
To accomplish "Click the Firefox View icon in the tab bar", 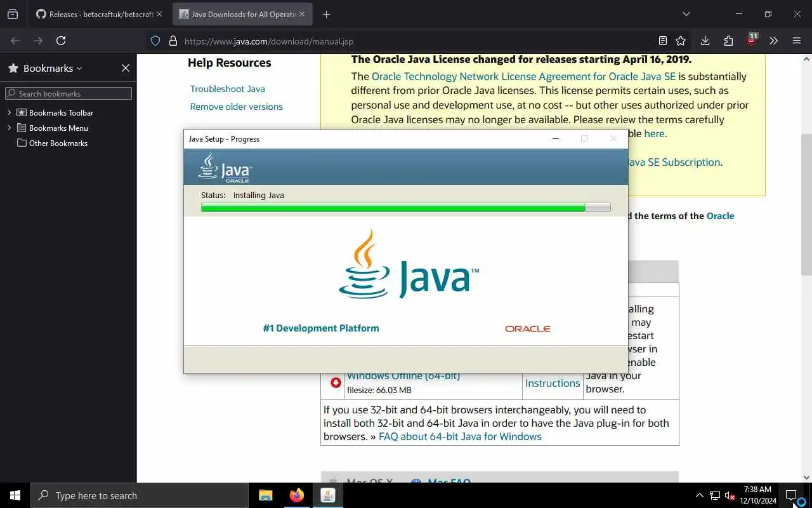I will pyautogui.click(x=13, y=14).
